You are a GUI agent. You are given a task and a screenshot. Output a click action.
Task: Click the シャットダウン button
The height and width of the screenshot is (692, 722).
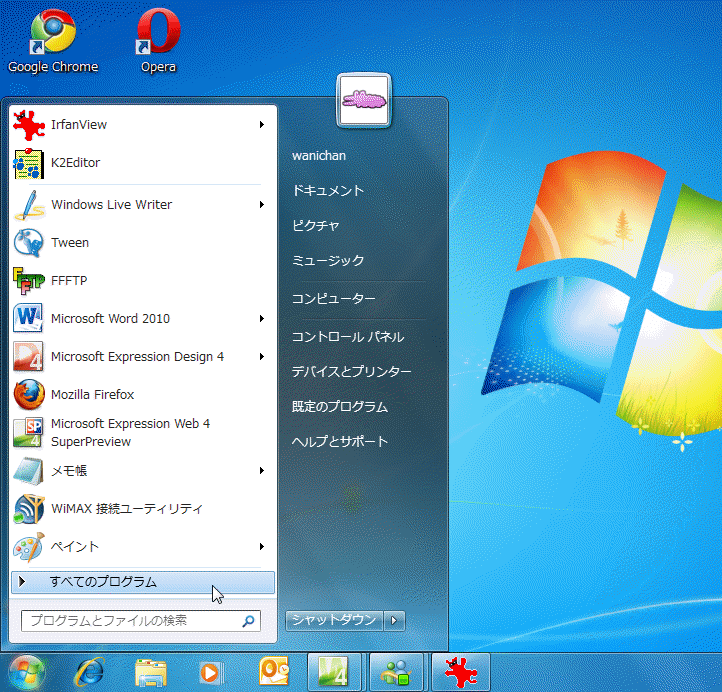coord(334,621)
